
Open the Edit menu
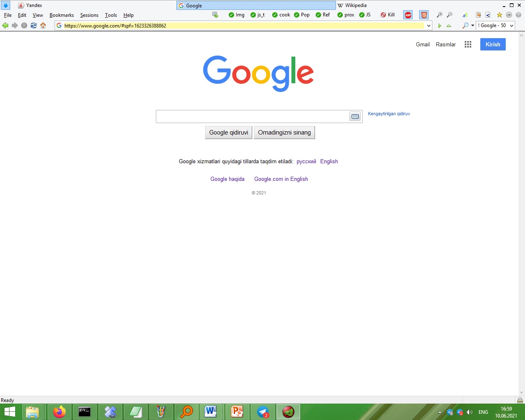[22, 15]
